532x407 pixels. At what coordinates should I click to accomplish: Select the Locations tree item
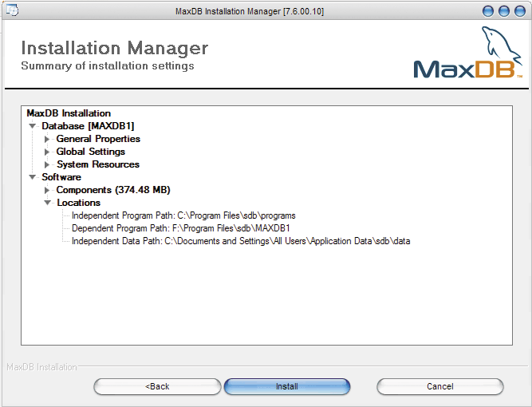click(79, 203)
